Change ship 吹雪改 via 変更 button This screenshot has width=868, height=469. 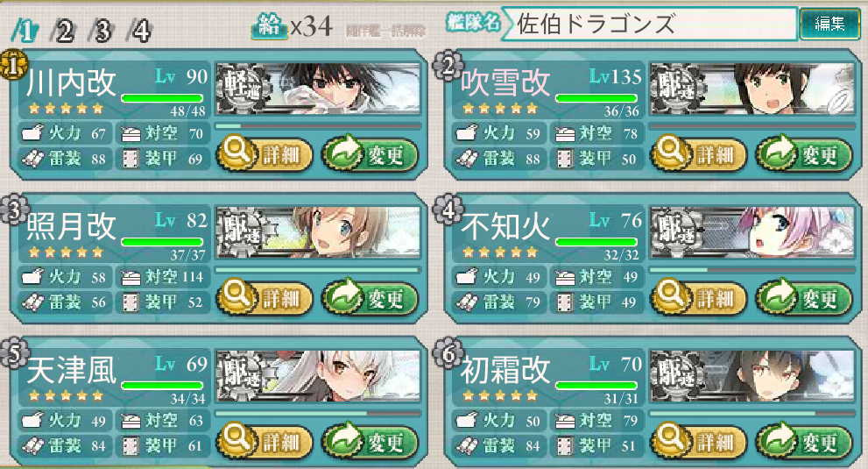[804, 153]
